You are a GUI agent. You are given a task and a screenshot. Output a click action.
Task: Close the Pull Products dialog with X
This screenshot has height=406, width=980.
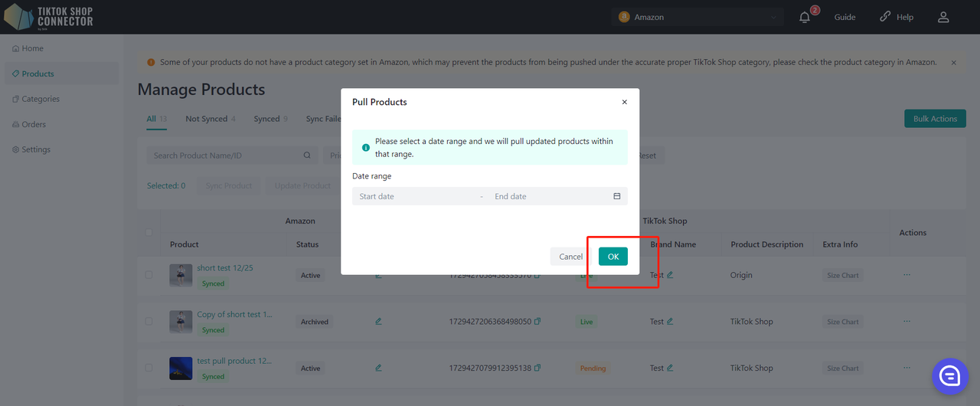pos(624,102)
